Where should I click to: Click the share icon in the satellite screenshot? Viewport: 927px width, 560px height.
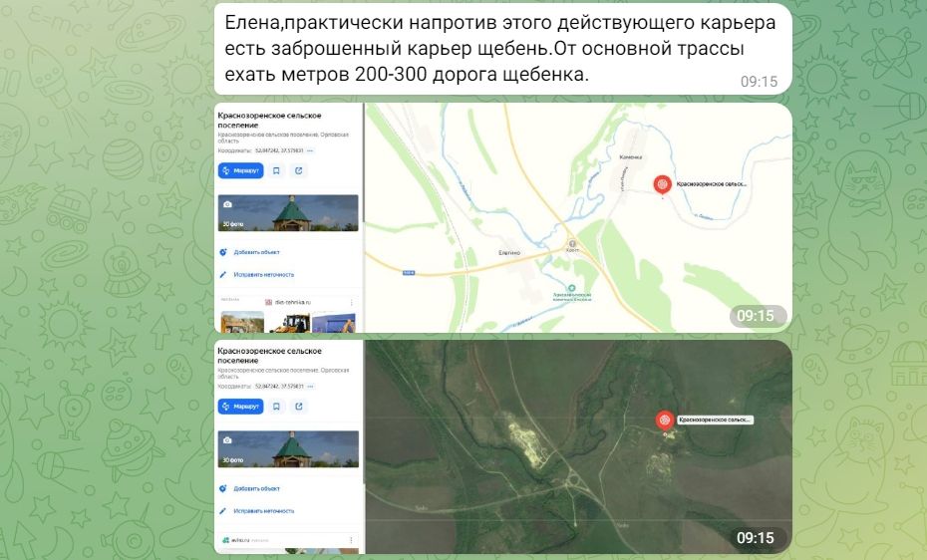point(299,407)
